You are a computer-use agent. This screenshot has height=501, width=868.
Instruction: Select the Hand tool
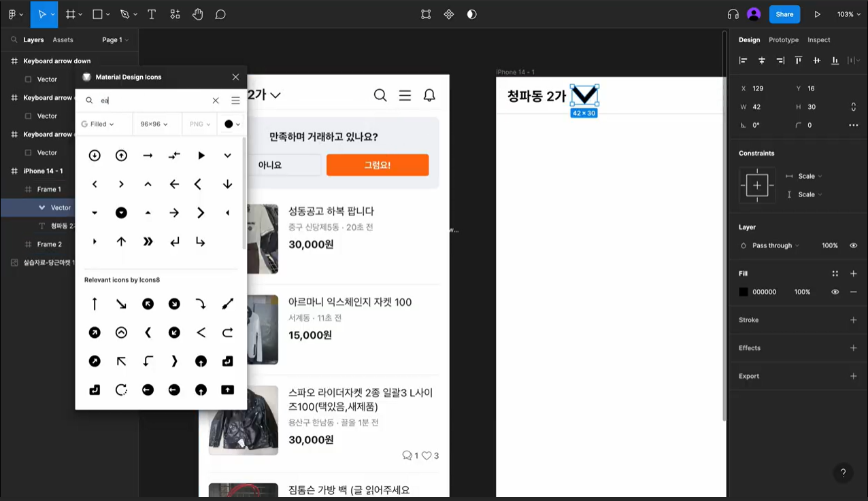(x=198, y=14)
